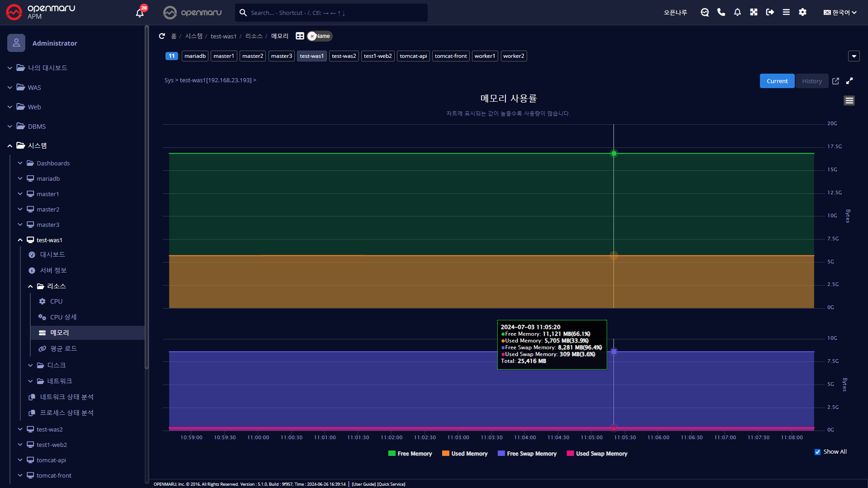
Task: Open the chart in a new window
Action: tap(835, 81)
